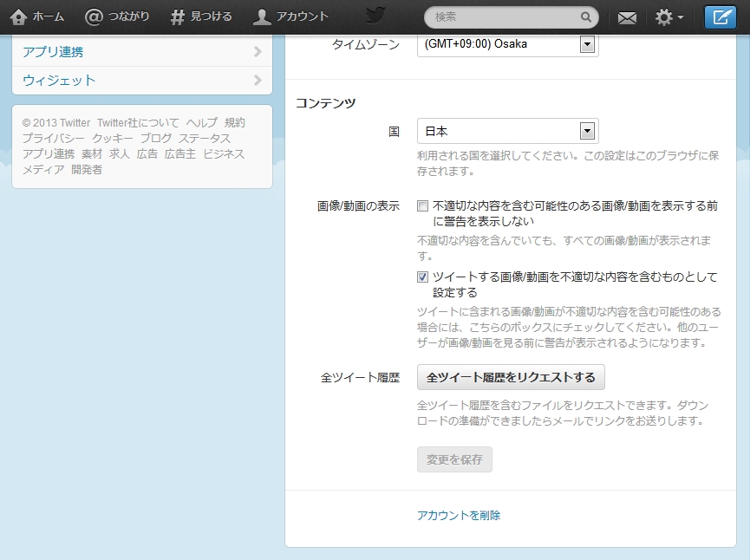750x560 pixels.
Task: Open the ブログ footer link
Action: click(x=156, y=139)
